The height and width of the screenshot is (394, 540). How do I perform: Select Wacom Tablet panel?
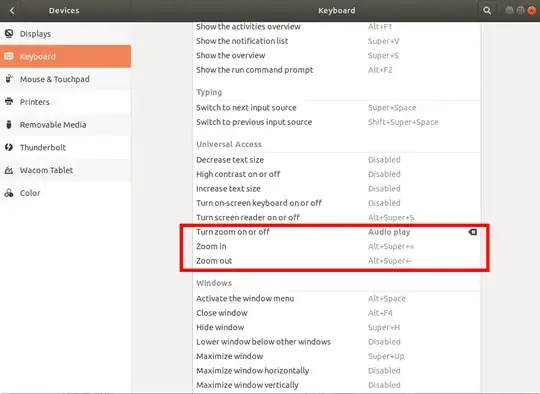coord(65,170)
